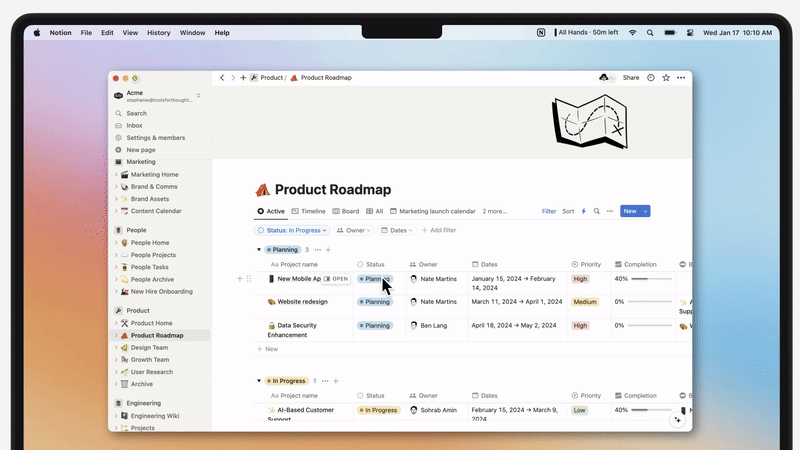Open the History menu in menu bar
800x450 pixels.
click(x=158, y=33)
